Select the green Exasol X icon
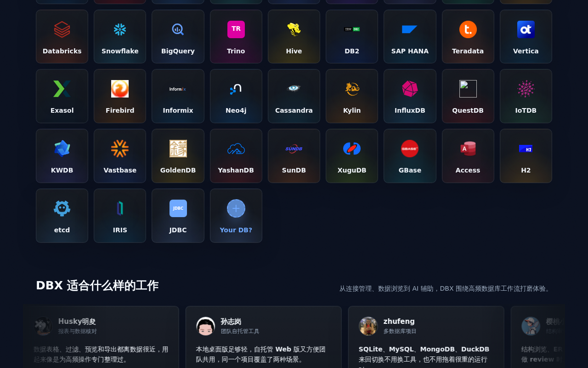Viewport: 588px width, 368px height. pos(62,89)
